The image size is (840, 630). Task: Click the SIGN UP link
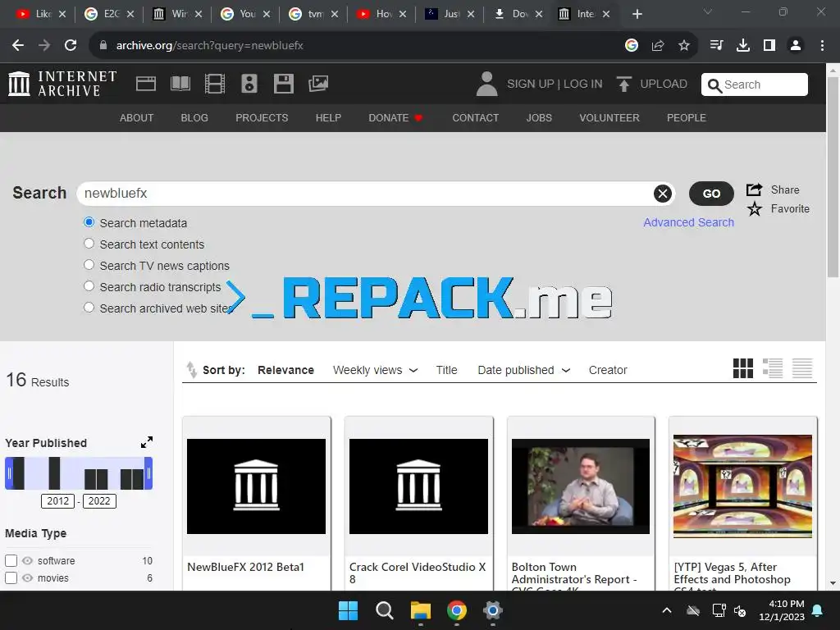(531, 84)
